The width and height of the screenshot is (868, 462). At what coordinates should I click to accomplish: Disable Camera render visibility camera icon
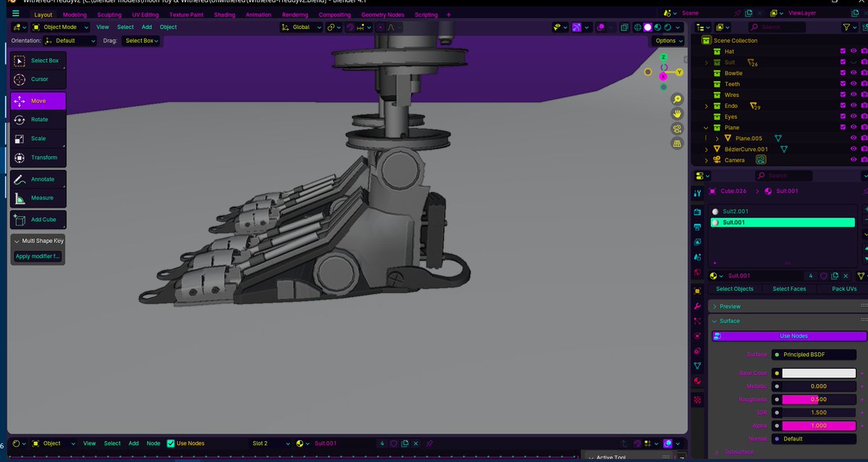864,160
